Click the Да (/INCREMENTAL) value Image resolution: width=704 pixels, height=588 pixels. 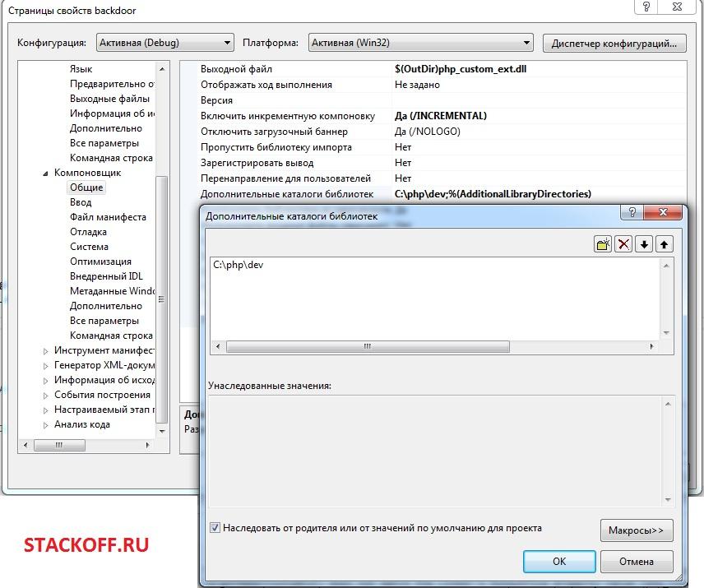[x=441, y=116]
